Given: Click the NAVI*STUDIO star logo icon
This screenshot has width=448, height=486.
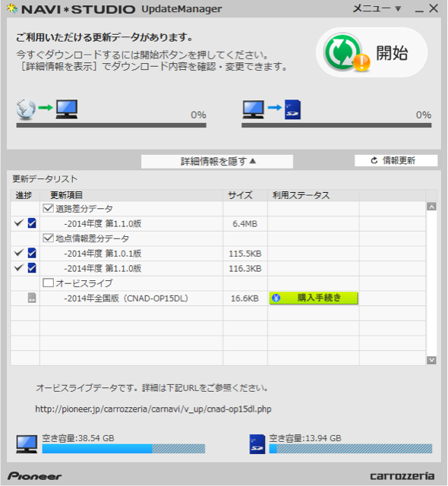Looking at the screenshot, I should coord(12,8).
